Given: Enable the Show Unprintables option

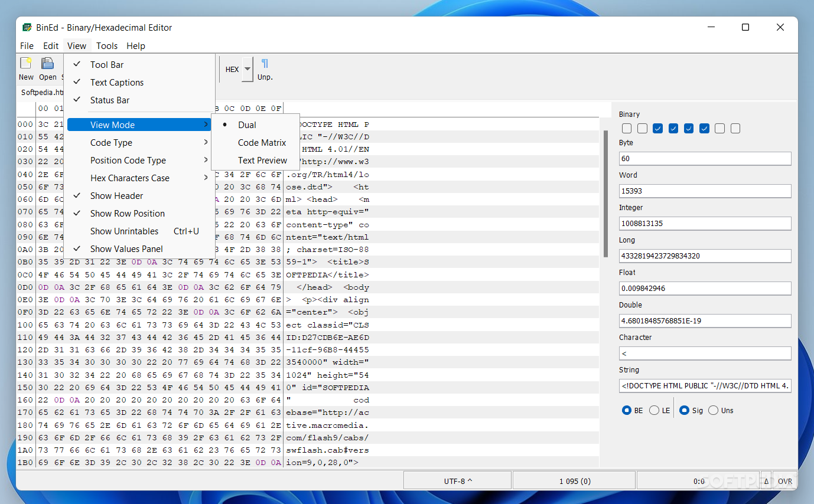Looking at the screenshot, I should coord(139,231).
